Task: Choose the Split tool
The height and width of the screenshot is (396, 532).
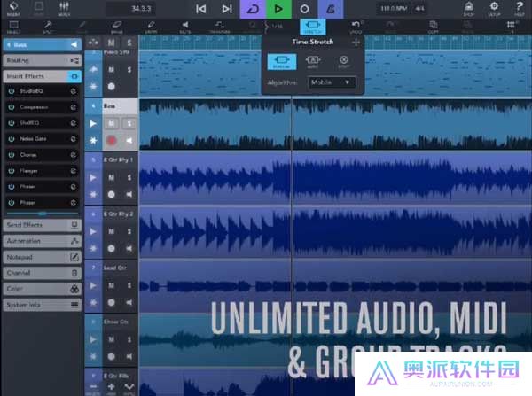Action: (48, 27)
